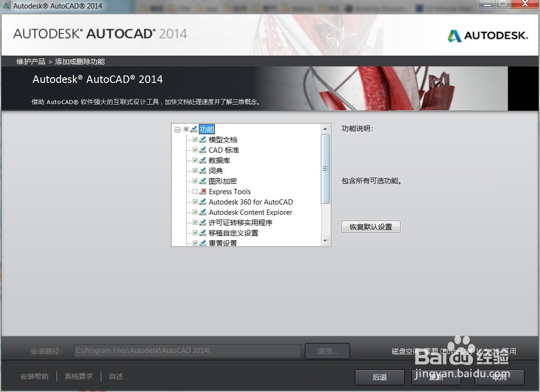
Task: Select the 维护产品 breadcrumb item
Action: tap(30, 61)
